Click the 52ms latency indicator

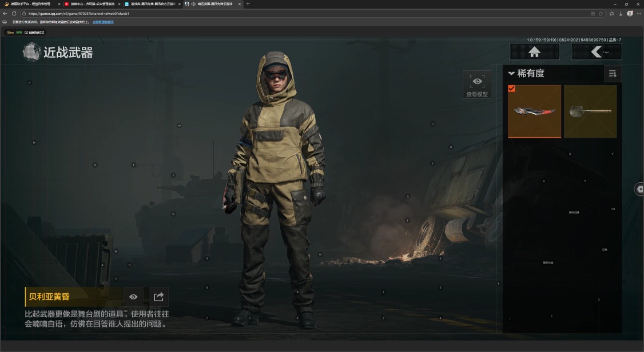click(x=10, y=33)
